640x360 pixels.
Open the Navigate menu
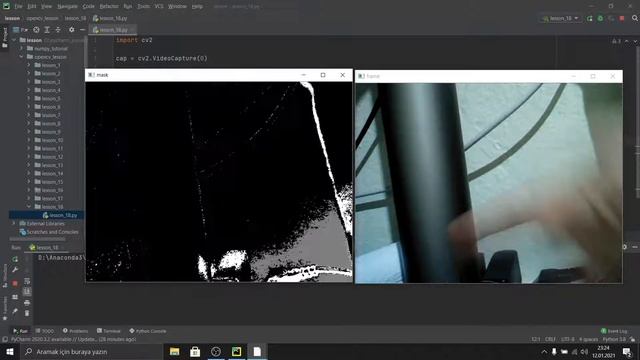click(67, 7)
